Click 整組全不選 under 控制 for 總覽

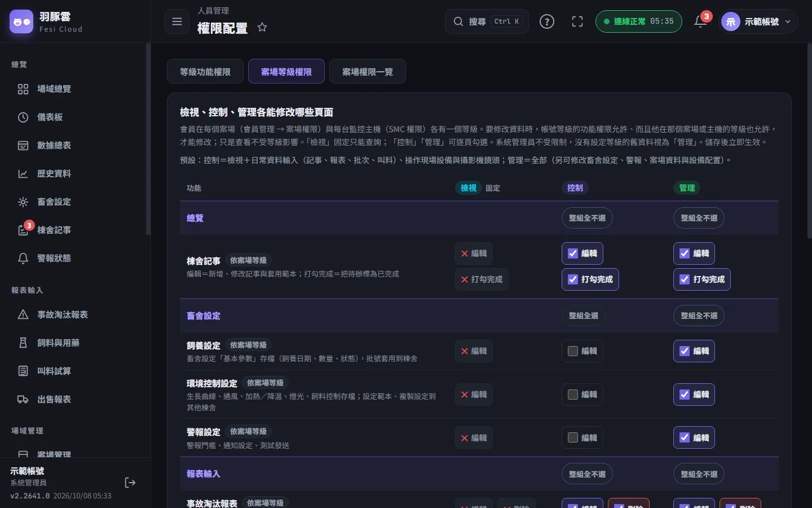click(587, 218)
